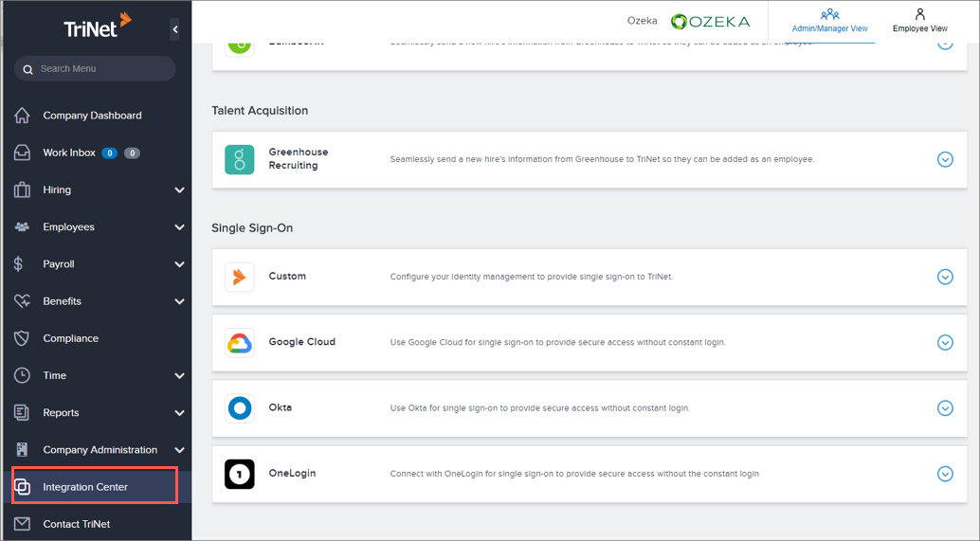The image size is (980, 541).
Task: Expand the Hiring menu chevron
Action: (x=179, y=190)
